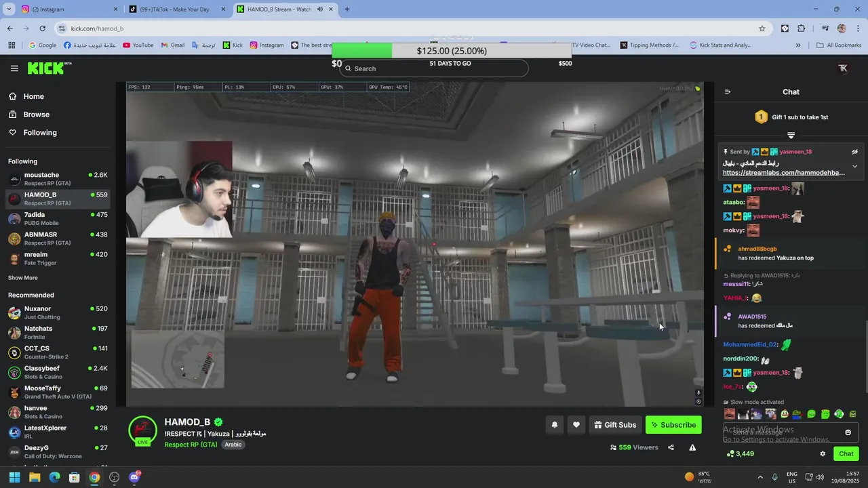The width and height of the screenshot is (868, 488).
Task: Click the share stream icon
Action: click(x=671, y=447)
